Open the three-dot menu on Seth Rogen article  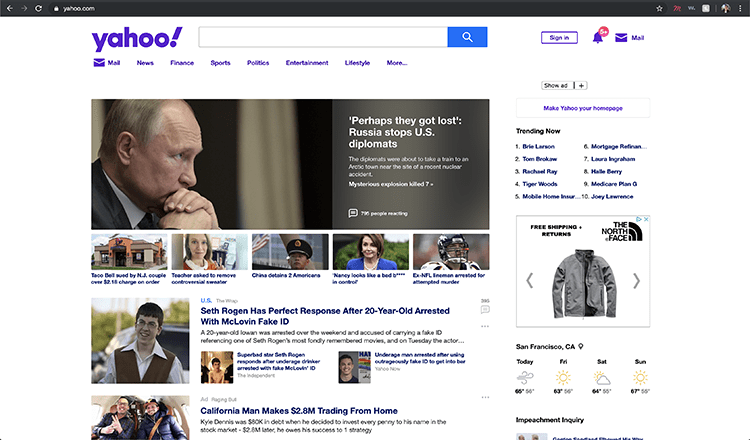click(485, 326)
